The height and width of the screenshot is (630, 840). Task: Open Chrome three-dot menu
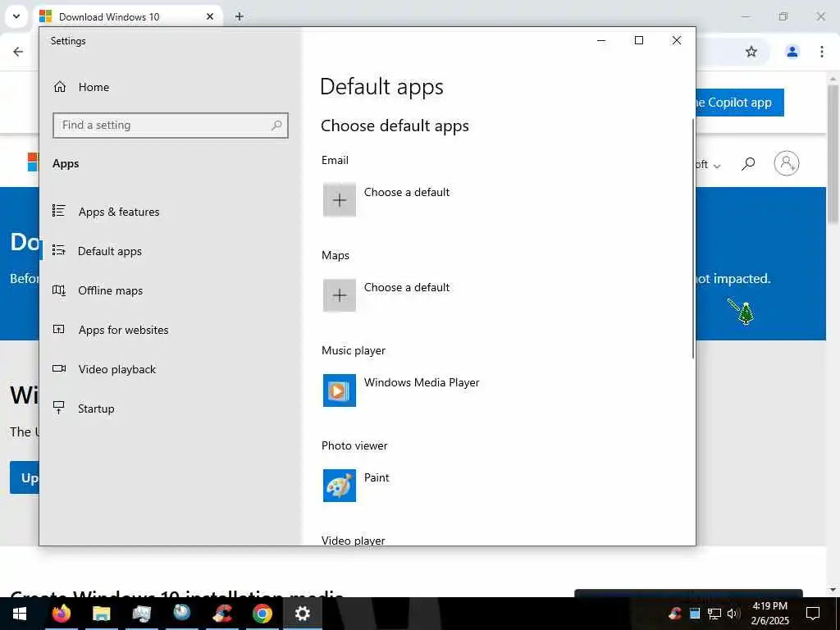(822, 52)
